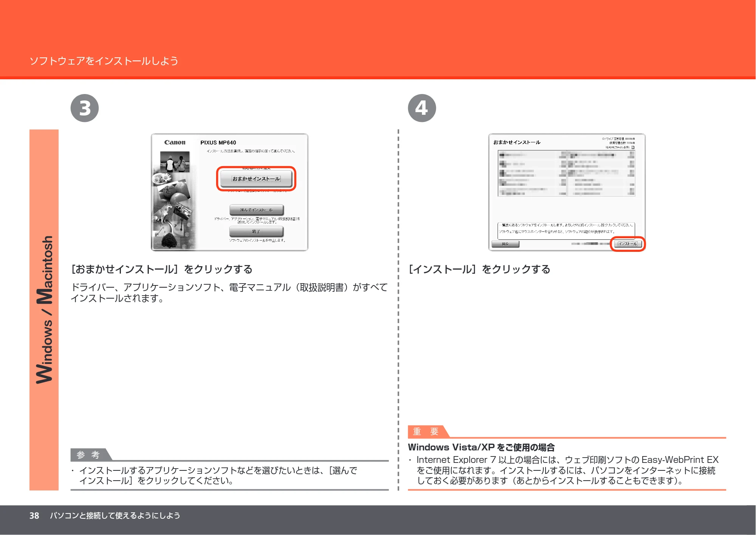This screenshot has height=535, width=756.
Task: Go back with the 戻る button
Action: pyautogui.click(x=506, y=244)
